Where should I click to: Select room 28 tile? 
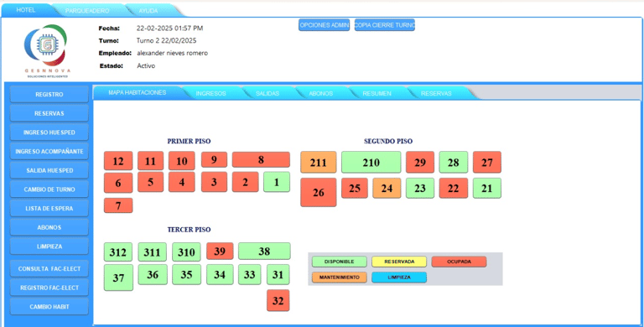454,162
